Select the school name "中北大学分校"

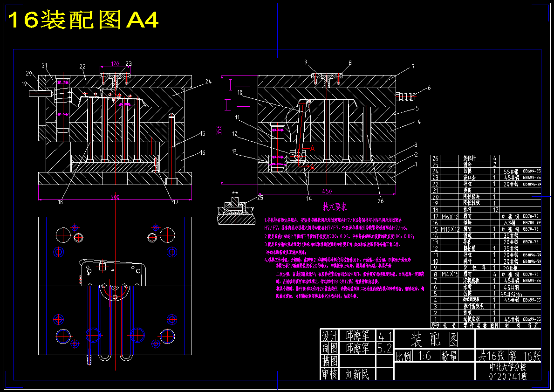[508, 368]
